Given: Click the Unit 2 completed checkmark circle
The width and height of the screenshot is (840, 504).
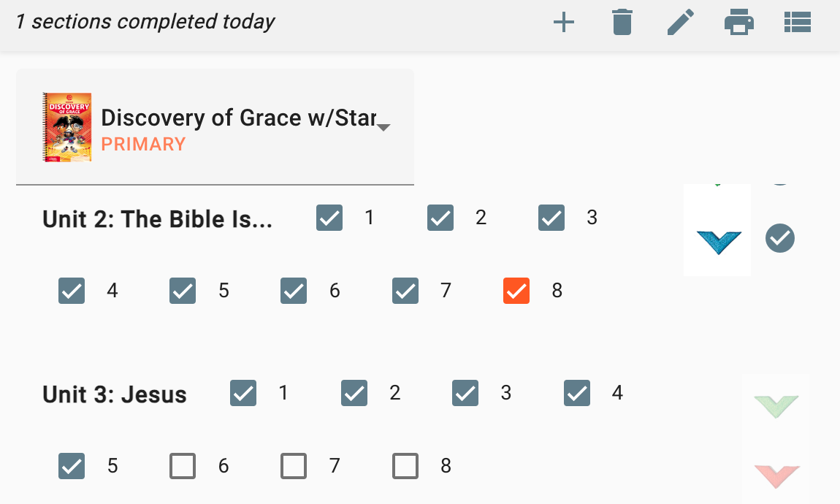Looking at the screenshot, I should coord(780,238).
